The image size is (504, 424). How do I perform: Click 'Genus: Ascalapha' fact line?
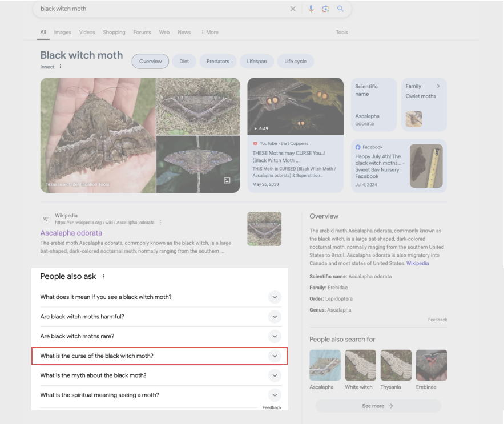click(330, 310)
